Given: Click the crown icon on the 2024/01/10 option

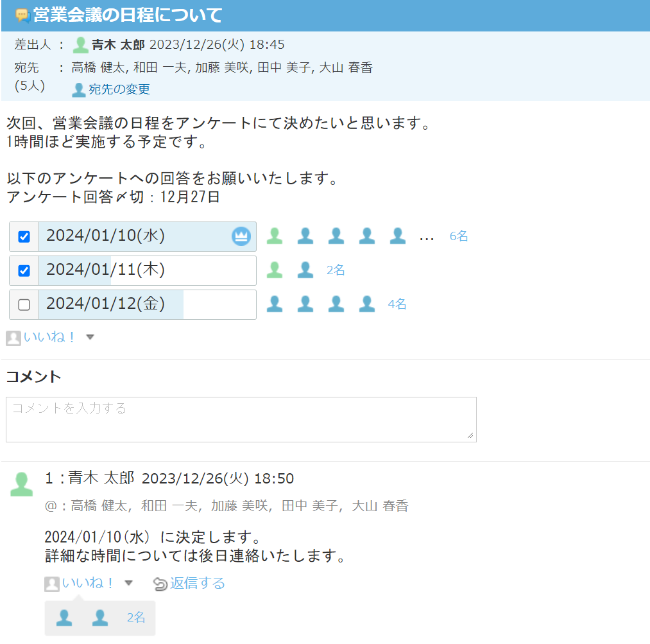Looking at the screenshot, I should [241, 236].
